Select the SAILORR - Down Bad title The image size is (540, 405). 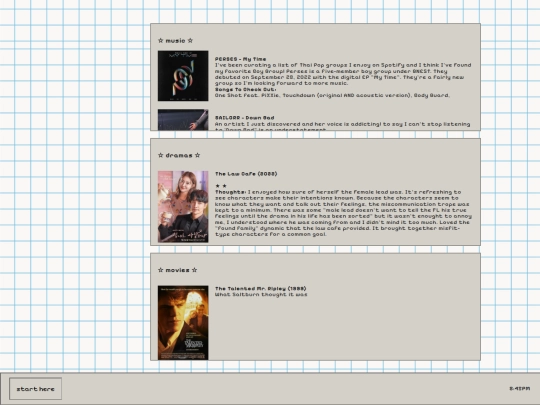click(245, 118)
